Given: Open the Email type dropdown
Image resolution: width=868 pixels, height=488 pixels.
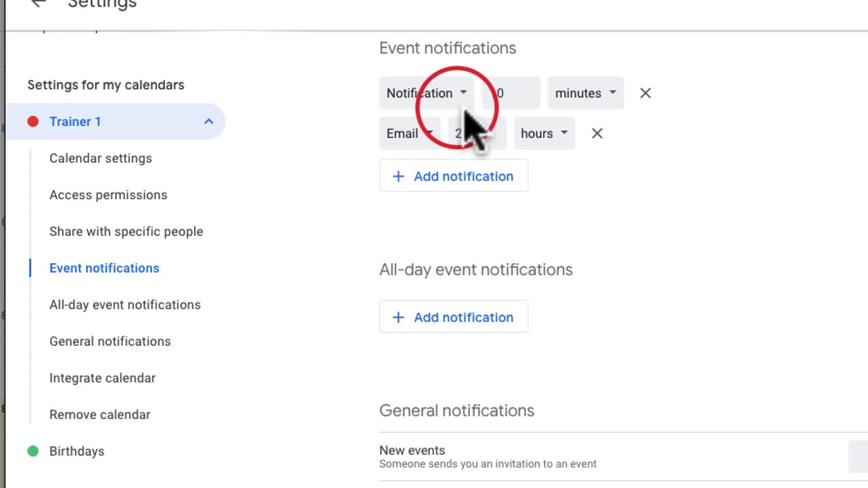Looking at the screenshot, I should pyautogui.click(x=410, y=134).
